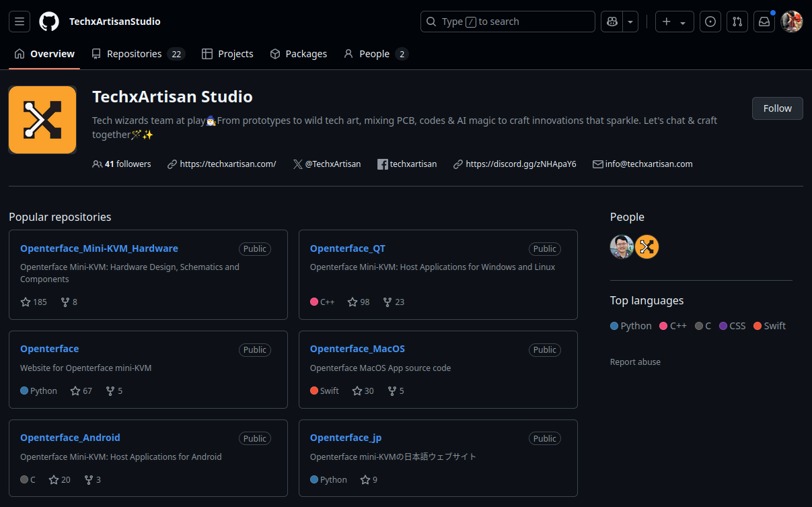View the 98 stars of Openterface_QT
This screenshot has height=507, width=812.
359,302
